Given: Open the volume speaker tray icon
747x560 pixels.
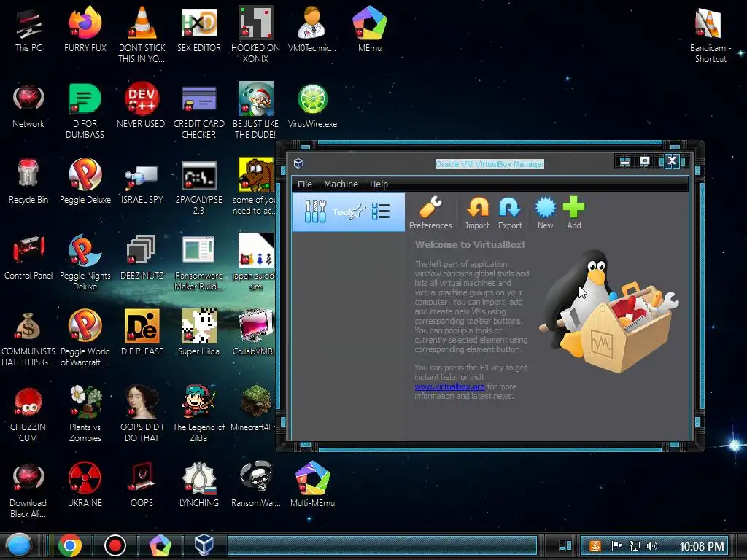Looking at the screenshot, I should coord(652,546).
